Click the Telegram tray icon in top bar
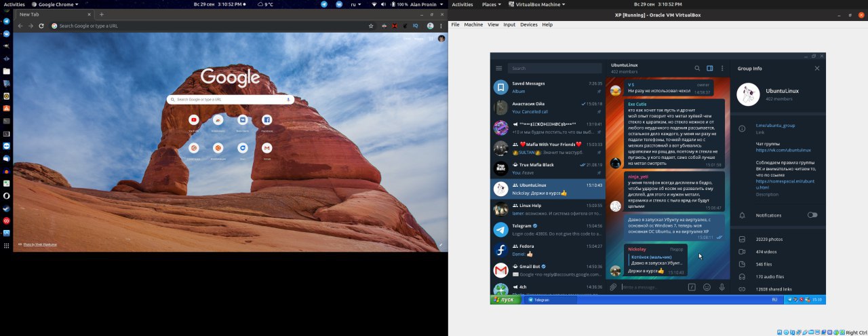The height and width of the screenshot is (336, 868). tap(323, 4)
